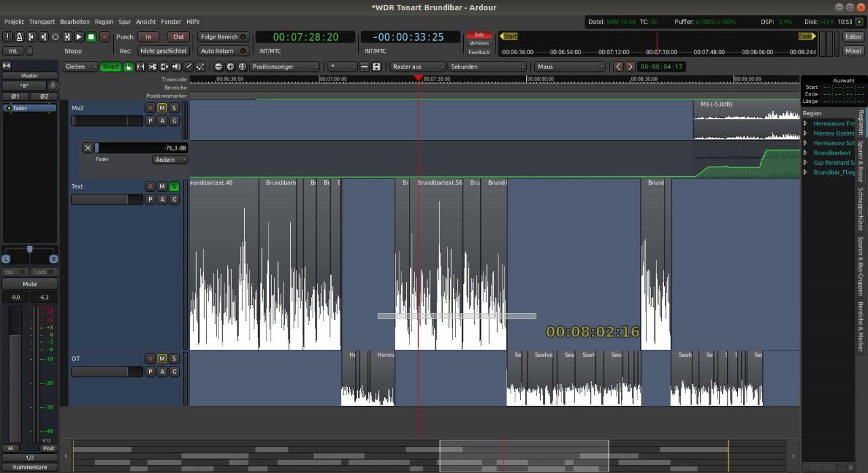
Task: Select the scissors cut tool
Action: (x=152, y=66)
